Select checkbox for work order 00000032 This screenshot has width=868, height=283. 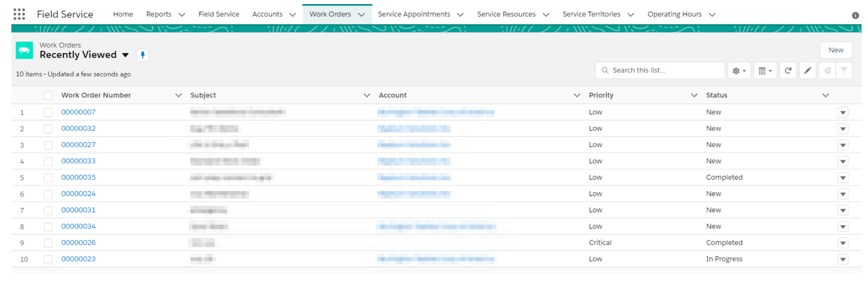click(x=48, y=129)
